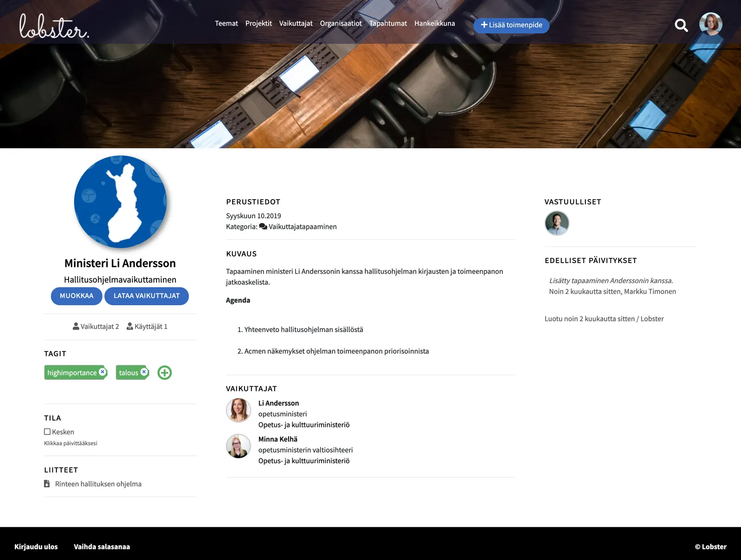This screenshot has width=741, height=560.
Task: Click Kirjaudu ulos in the footer
Action: tap(36, 547)
